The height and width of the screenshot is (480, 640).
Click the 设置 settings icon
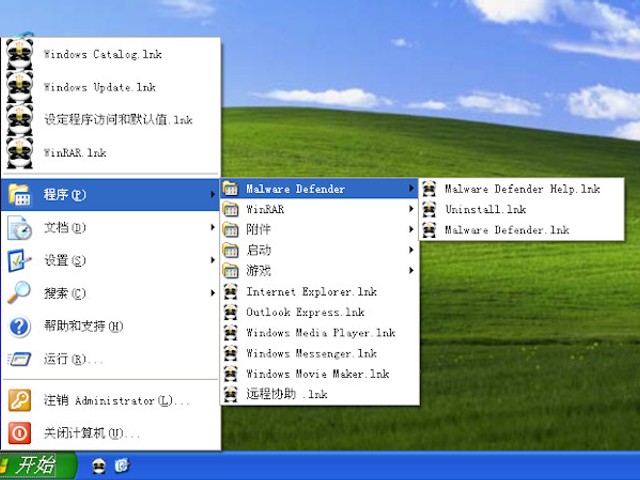click(19, 260)
